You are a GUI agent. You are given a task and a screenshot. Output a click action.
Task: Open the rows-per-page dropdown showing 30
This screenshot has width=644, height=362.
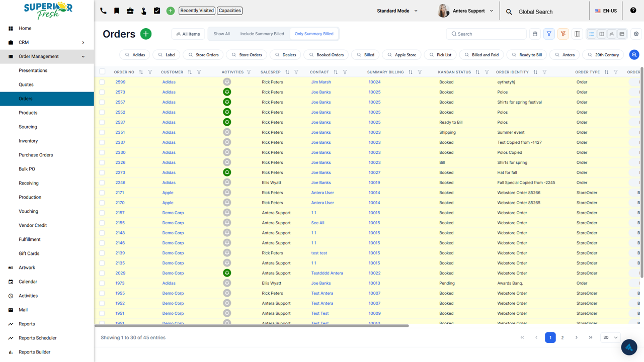(x=610, y=337)
